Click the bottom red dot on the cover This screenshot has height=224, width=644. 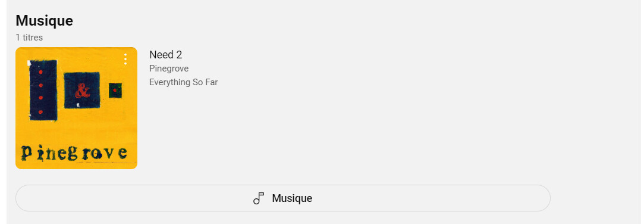click(x=40, y=111)
